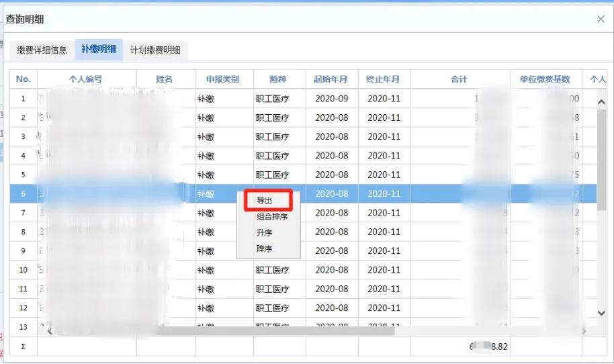Image resolution: width=614 pixels, height=364 pixels.
Task: Click the 合计 column header
Action: [x=460, y=79]
